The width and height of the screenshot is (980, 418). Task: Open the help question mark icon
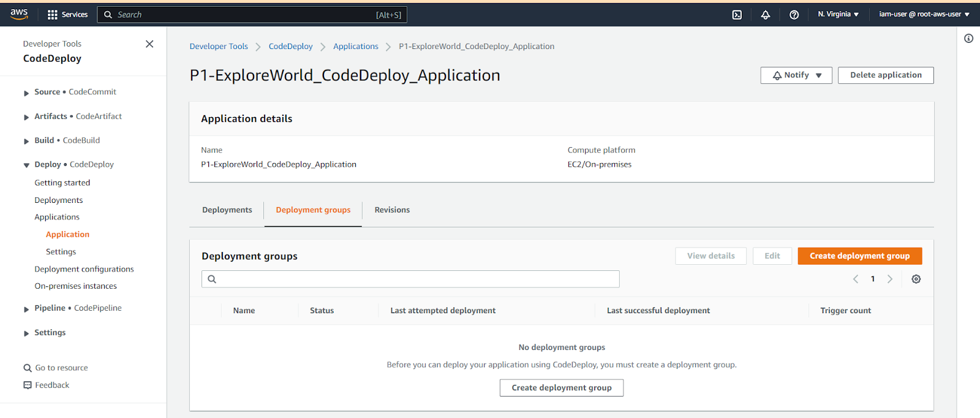click(x=794, y=15)
